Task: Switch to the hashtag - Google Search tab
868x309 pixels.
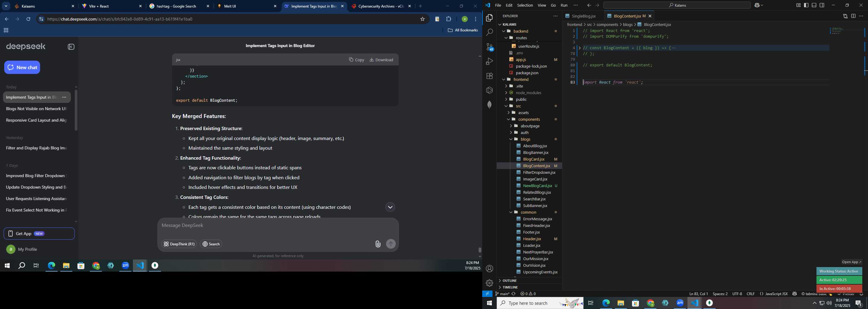Action: (x=180, y=6)
